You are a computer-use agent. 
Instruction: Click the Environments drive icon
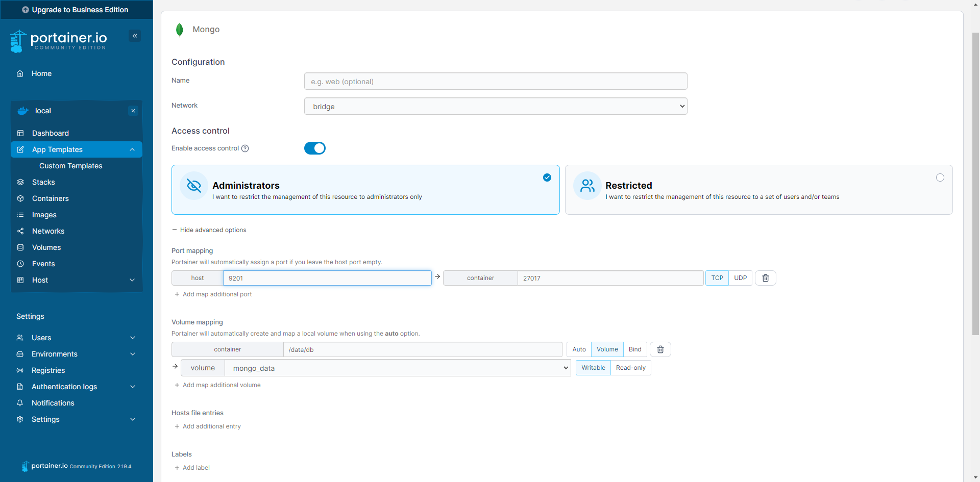(x=20, y=354)
